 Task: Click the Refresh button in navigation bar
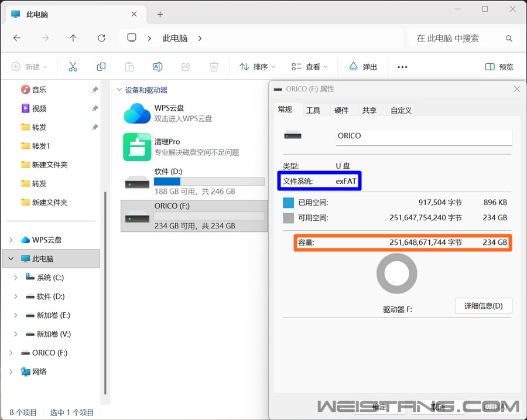click(101, 38)
